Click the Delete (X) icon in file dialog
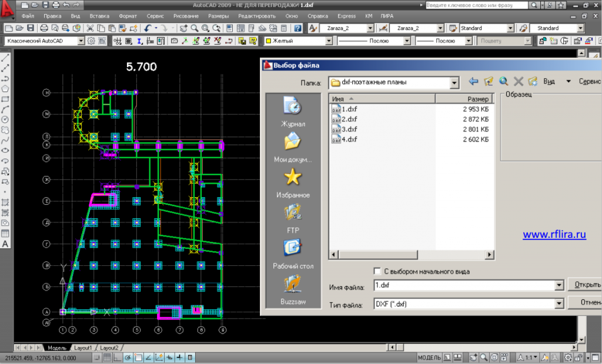602x364 pixels. pos(519,82)
